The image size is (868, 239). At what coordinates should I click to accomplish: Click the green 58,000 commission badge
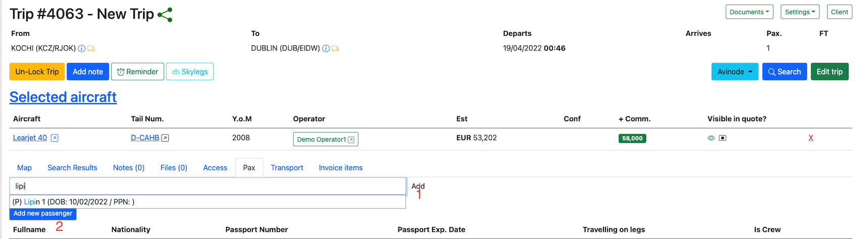pyautogui.click(x=632, y=139)
